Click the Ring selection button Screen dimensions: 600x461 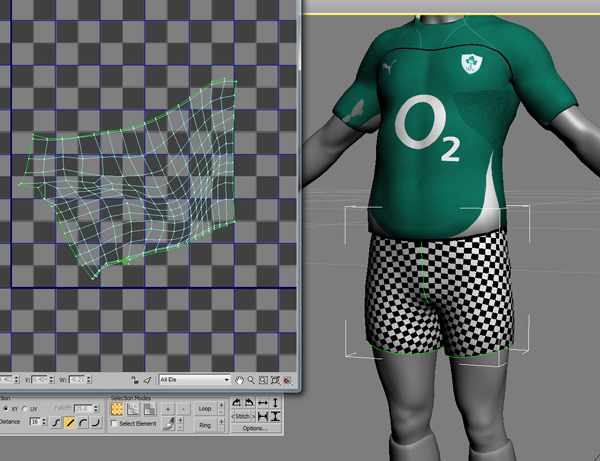[x=205, y=424]
